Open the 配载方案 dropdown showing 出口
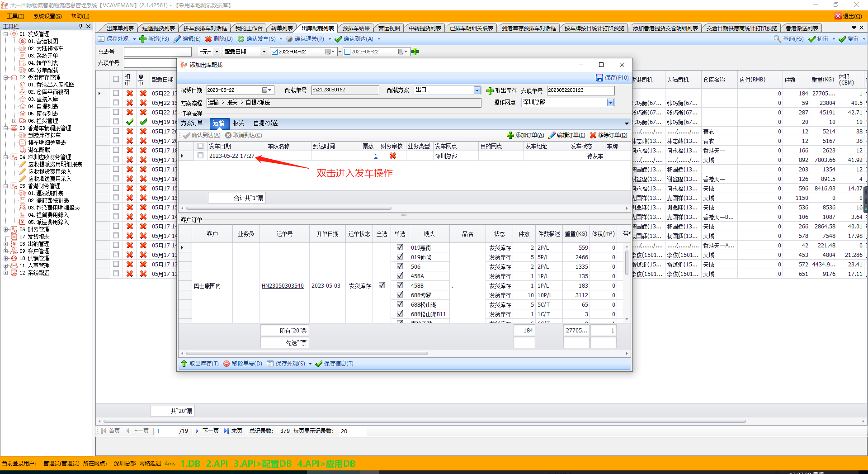 coord(477,90)
